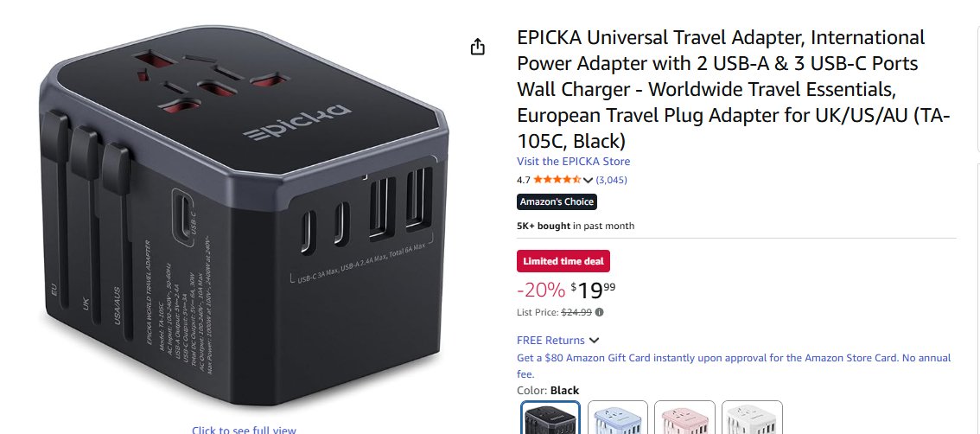Click the EPICKA Universal Travel Adapter title
The height and width of the screenshot is (434, 980).
tap(733, 89)
